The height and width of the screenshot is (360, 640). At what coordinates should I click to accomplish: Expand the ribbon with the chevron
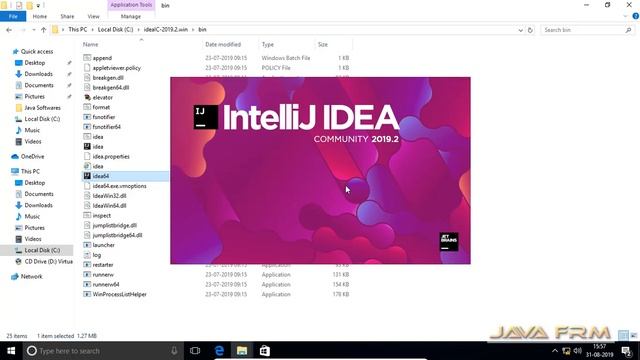click(625, 16)
